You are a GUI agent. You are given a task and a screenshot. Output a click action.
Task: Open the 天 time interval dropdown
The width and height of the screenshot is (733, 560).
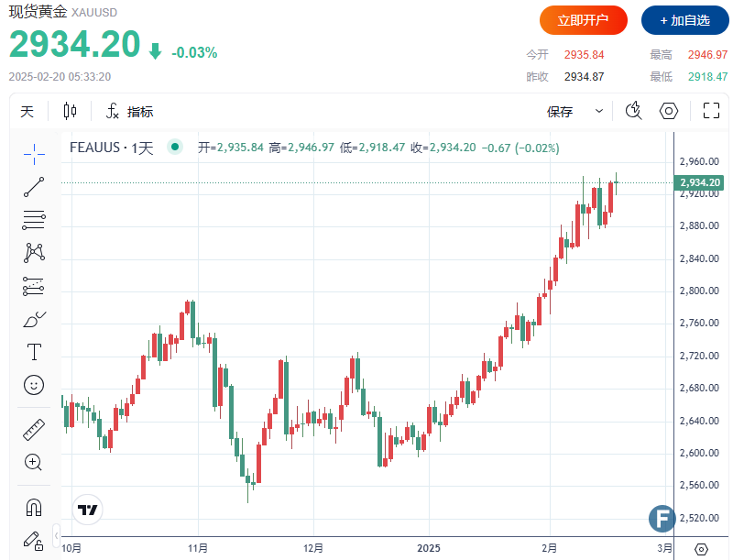tap(27, 112)
